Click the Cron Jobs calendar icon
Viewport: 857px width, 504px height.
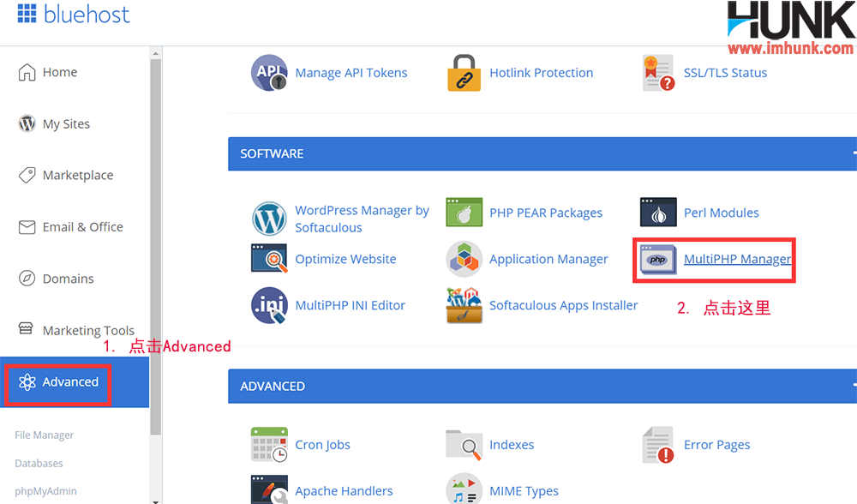pos(269,444)
